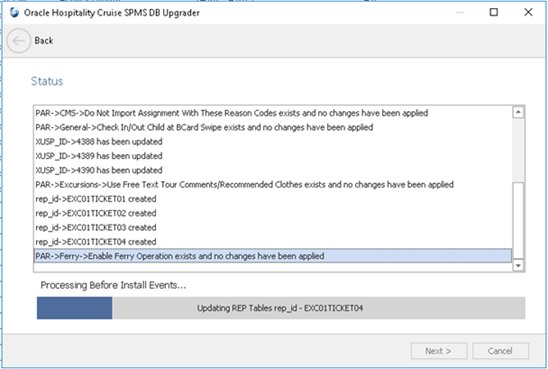
Task: Select the 'PAR->Excursions->Use Free Text Tour Comments' row
Action: pyautogui.click(x=273, y=184)
